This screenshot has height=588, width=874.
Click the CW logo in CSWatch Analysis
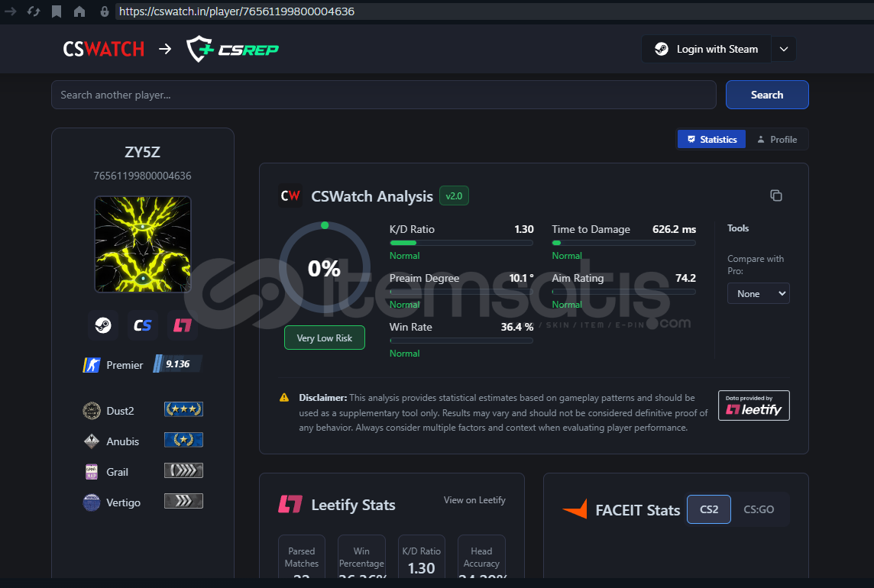(290, 196)
